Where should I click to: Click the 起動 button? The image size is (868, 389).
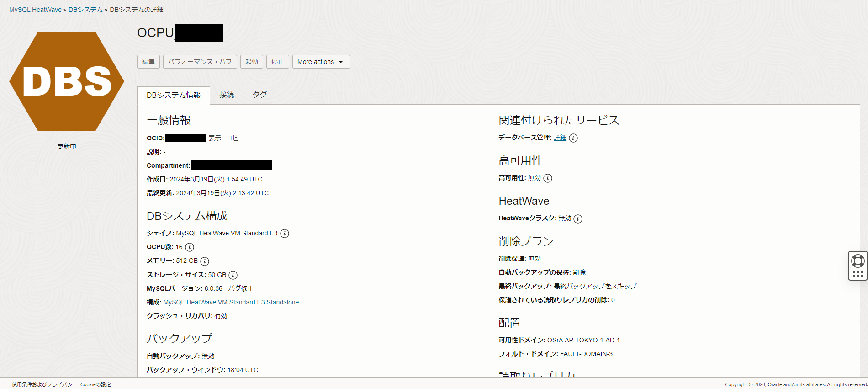pos(252,62)
